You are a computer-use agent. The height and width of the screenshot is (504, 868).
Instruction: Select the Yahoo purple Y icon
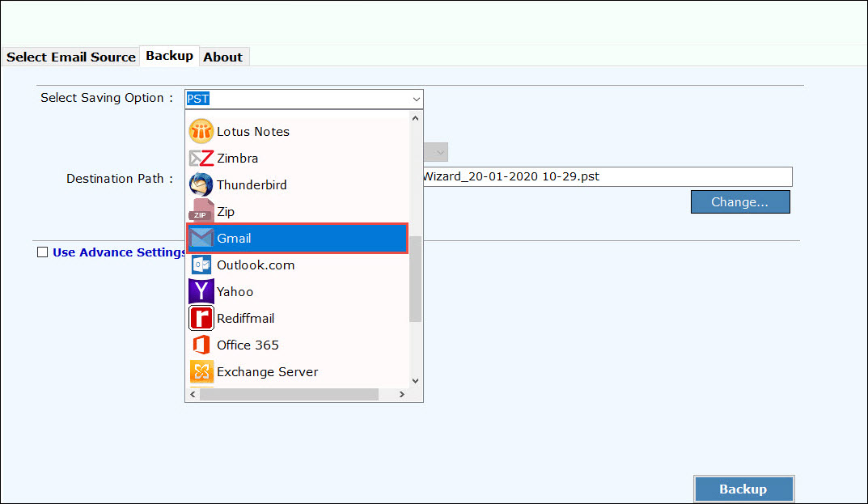[x=201, y=291]
